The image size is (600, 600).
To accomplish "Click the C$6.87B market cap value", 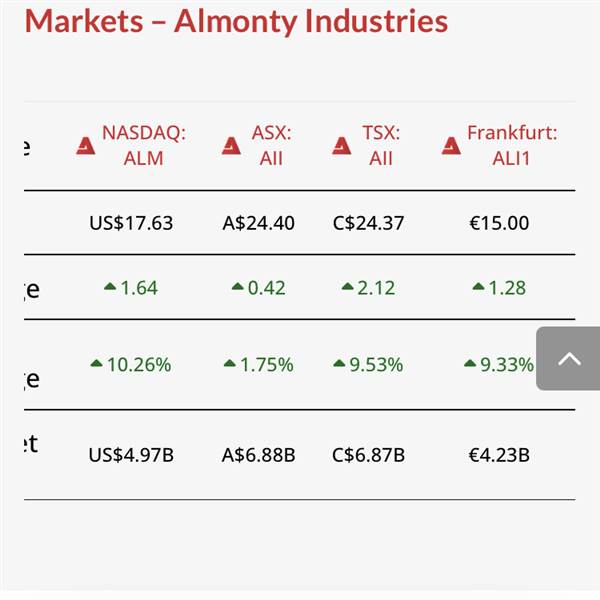I will click(368, 455).
